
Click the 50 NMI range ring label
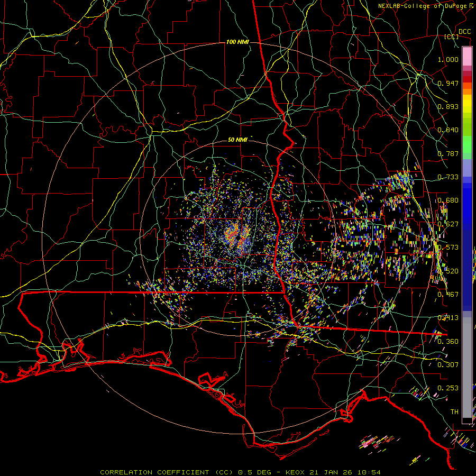[x=237, y=140]
